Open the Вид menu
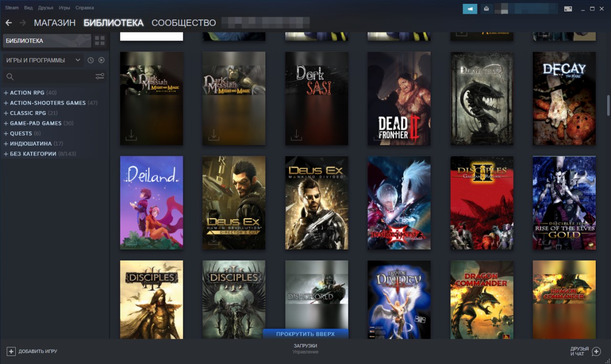The height and width of the screenshot is (364, 611). click(x=29, y=8)
